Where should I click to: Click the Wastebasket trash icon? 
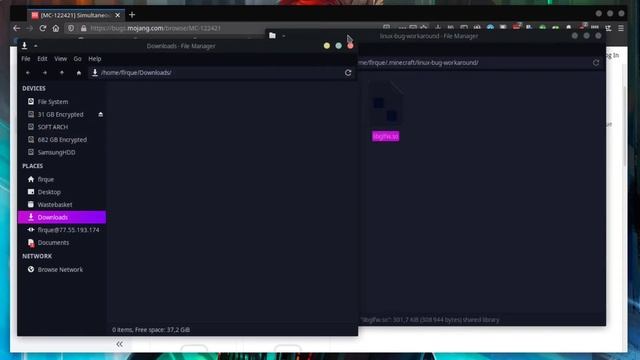point(31,204)
